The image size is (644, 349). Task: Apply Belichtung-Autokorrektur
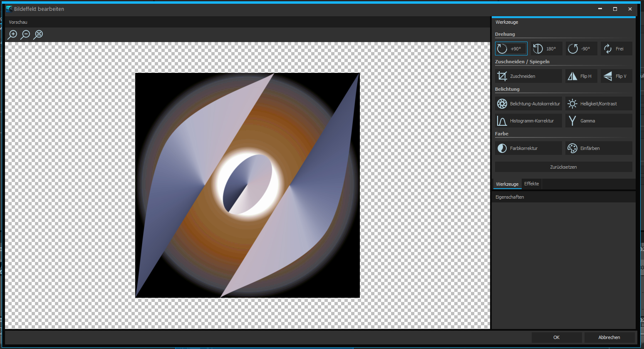pos(528,104)
